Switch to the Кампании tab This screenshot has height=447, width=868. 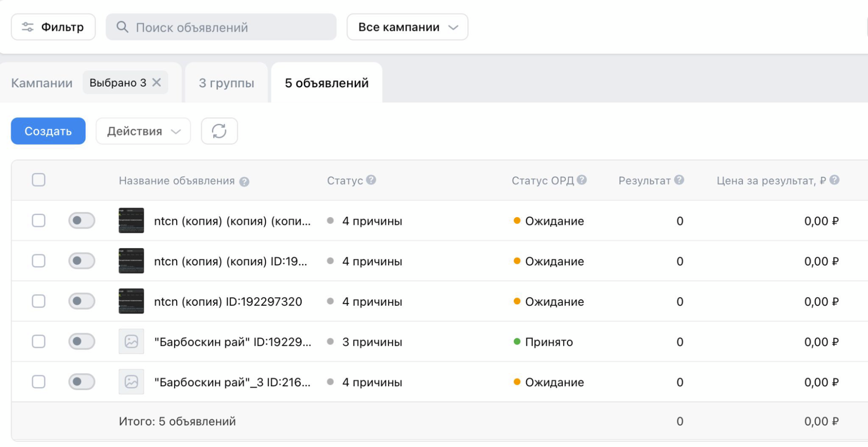(x=42, y=83)
